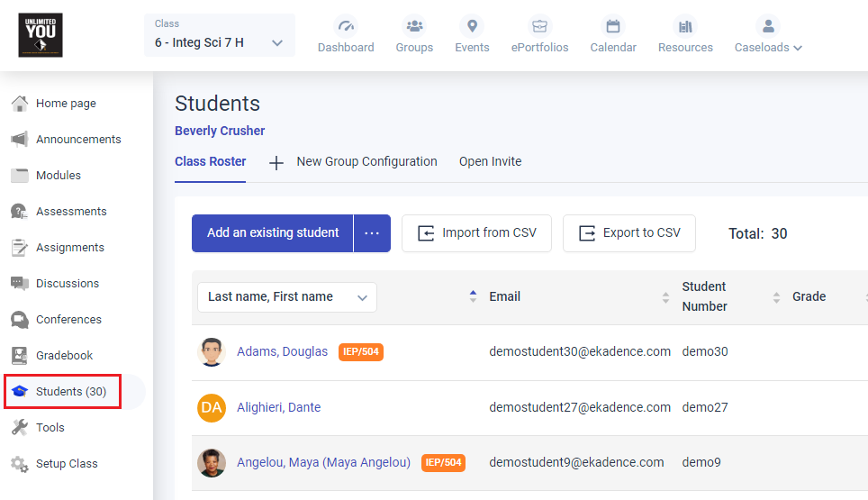868x500 pixels.
Task: Open Setup Class in the sidebar
Action: pos(67,464)
